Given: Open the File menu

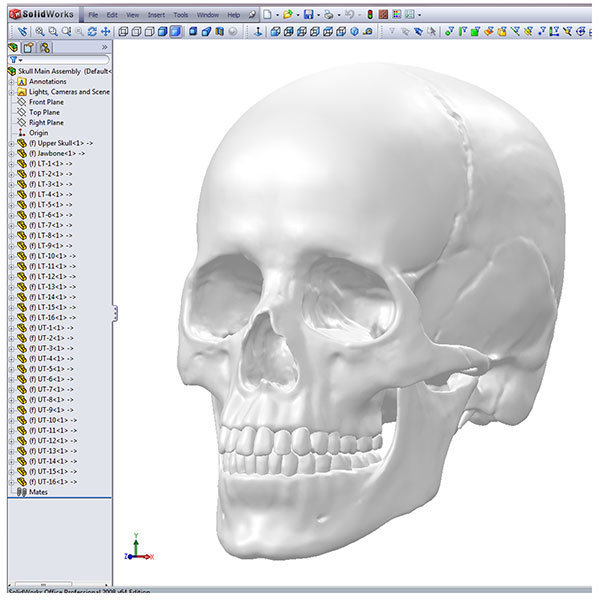Looking at the screenshot, I should coord(93,15).
